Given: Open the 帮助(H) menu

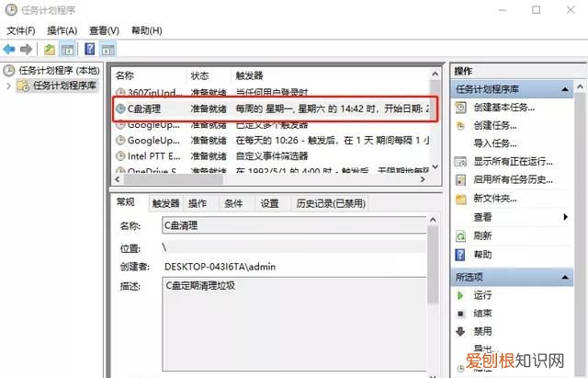Looking at the screenshot, I should 147,30.
